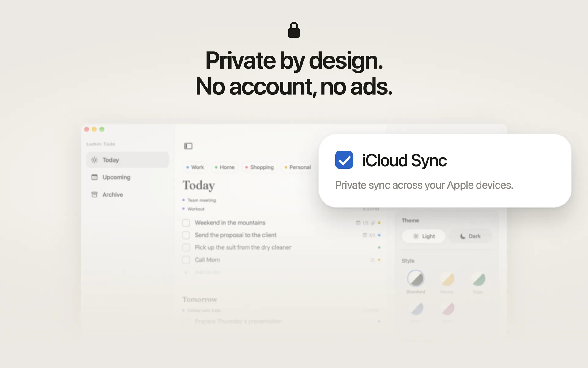
Task: Open Dinner with Kate event
Action: pos(204,310)
